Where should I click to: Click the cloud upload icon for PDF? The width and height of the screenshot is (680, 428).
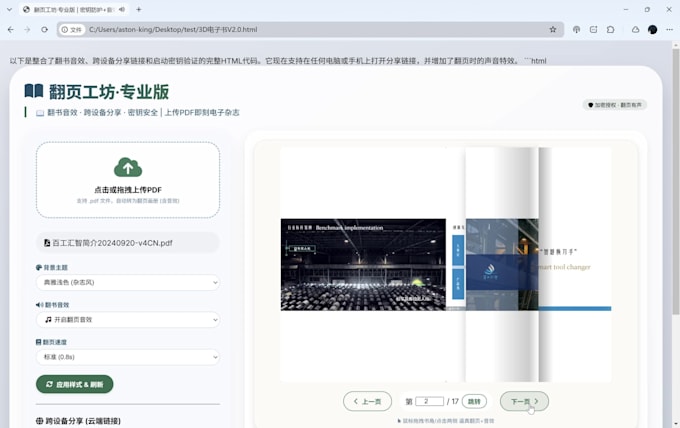[x=128, y=167]
